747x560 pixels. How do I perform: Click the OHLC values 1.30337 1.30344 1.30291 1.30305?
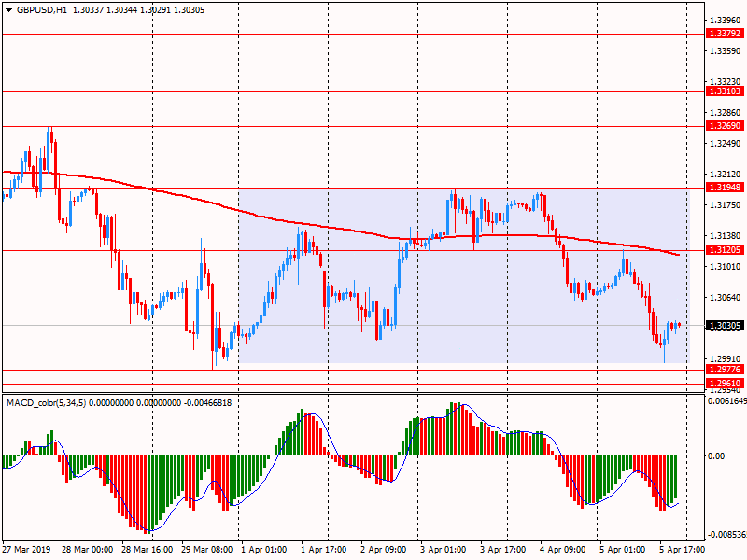138,10
